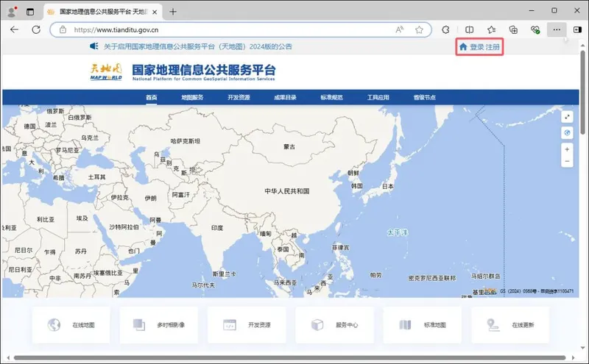Open the 开发资源 card below map
Image resolution: width=589 pixels, height=364 pixels.
247,325
